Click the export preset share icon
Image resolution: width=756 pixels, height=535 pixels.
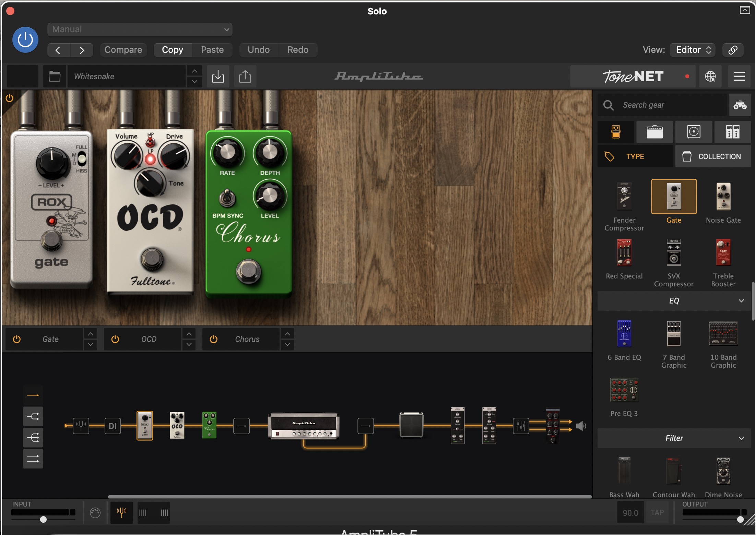(245, 76)
